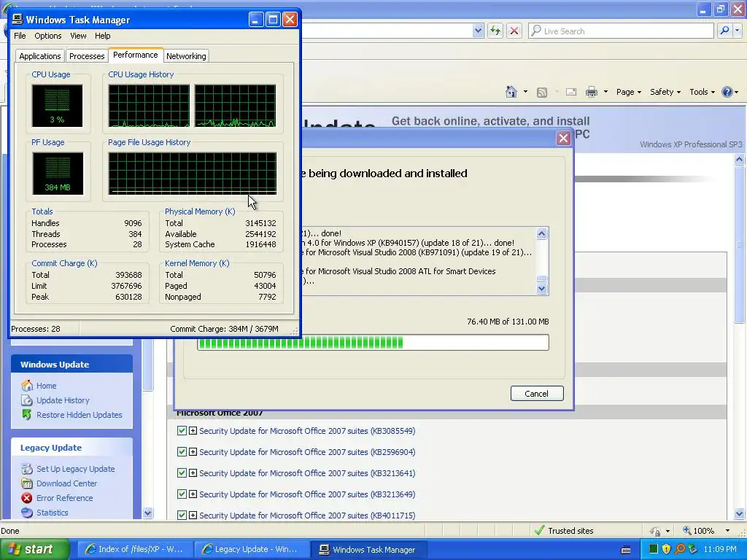The height and width of the screenshot is (560, 747).
Task: Click the Live Search magnifier button
Action: 724,31
